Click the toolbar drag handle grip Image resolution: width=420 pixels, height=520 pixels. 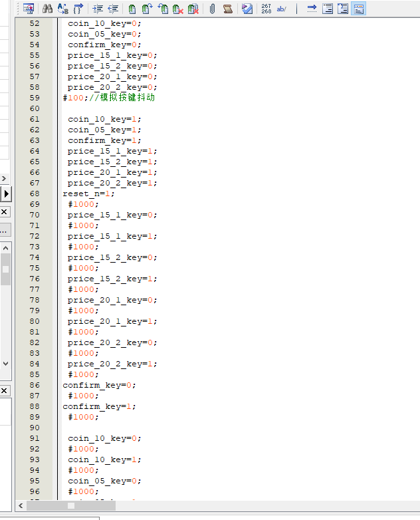19,9
